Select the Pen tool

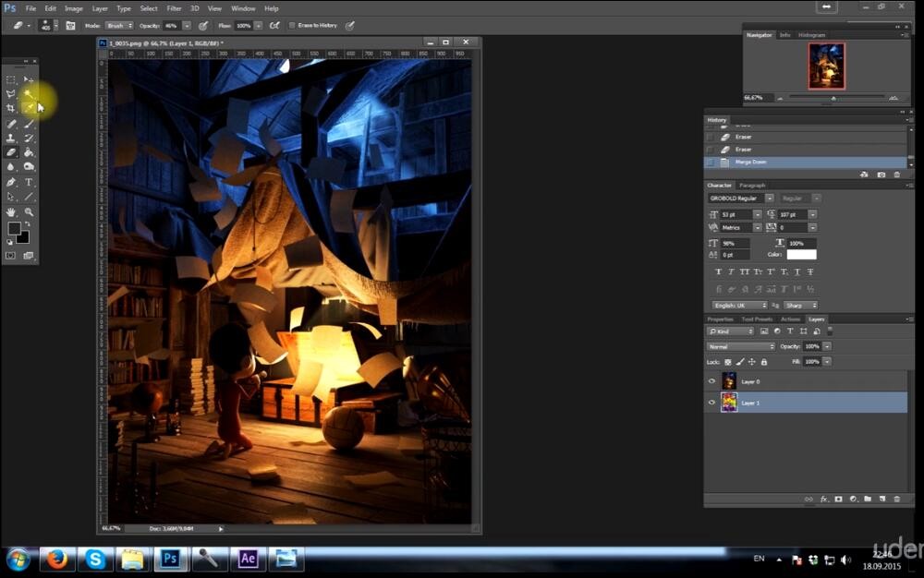point(10,183)
